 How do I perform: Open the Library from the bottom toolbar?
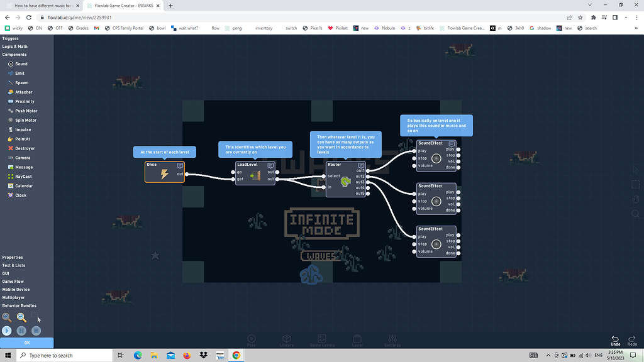[x=287, y=339]
